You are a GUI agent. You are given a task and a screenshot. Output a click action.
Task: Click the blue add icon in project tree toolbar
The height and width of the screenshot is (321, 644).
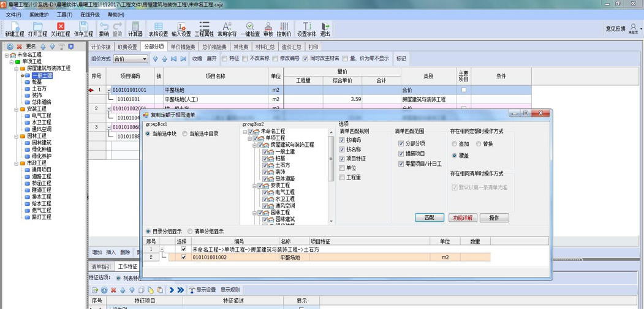pyautogui.click(x=10, y=47)
